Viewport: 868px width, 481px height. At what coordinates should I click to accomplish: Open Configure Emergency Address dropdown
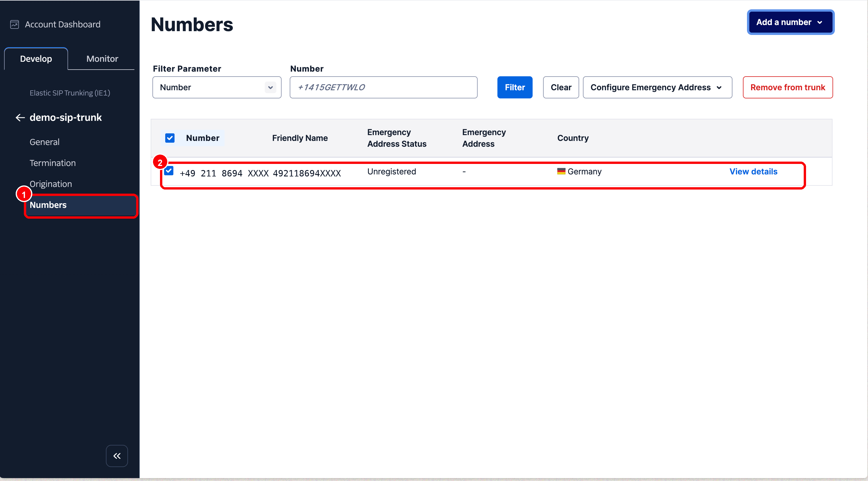[657, 87]
